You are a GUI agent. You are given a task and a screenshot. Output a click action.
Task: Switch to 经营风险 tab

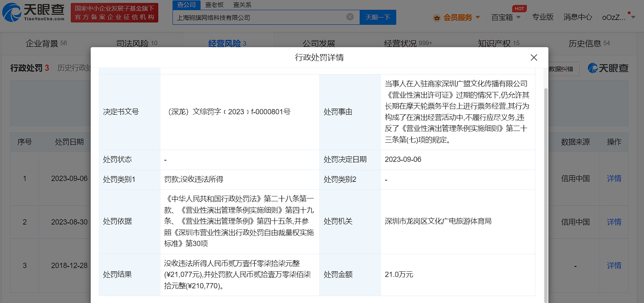pos(227,43)
